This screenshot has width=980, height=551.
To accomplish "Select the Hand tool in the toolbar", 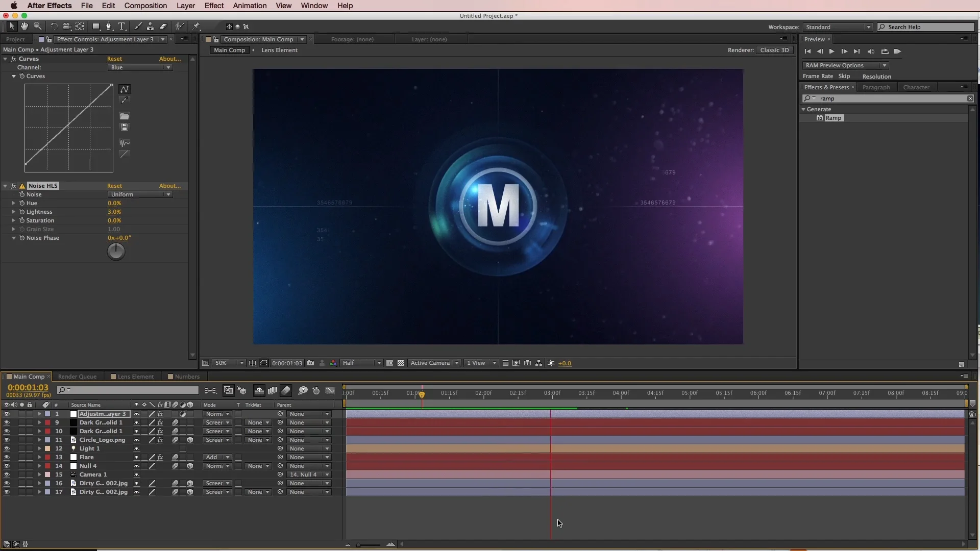I will click(24, 26).
